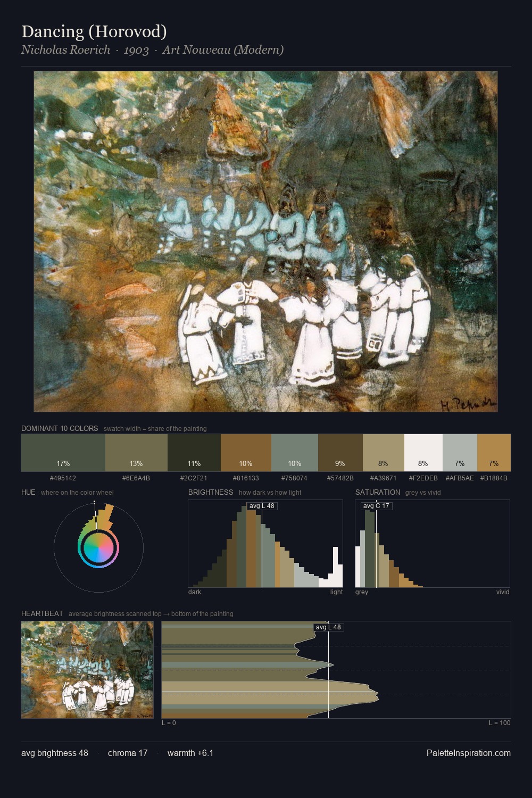Click 'avg brightness 48' footer stat
Screen dimensions: 532x798
coord(55,753)
